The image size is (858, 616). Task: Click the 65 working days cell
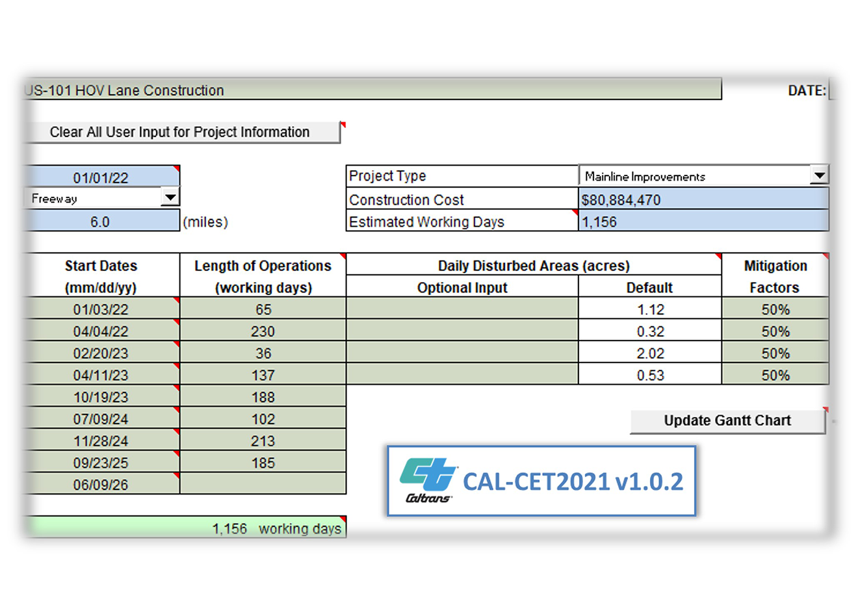(x=263, y=309)
